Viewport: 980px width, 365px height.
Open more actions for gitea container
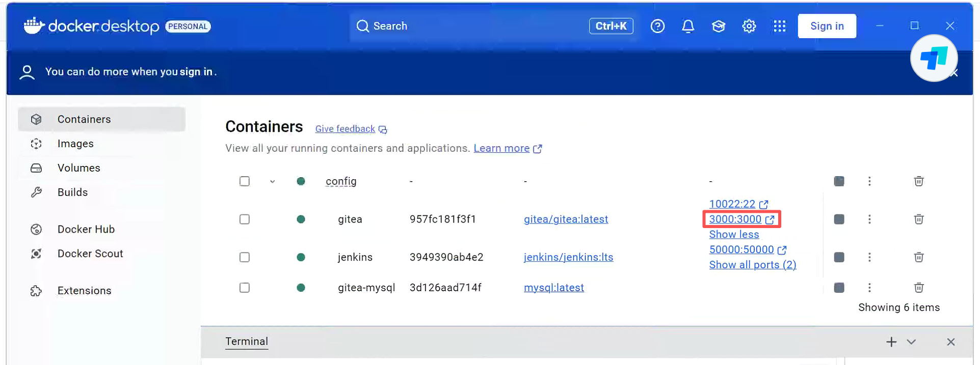(869, 219)
